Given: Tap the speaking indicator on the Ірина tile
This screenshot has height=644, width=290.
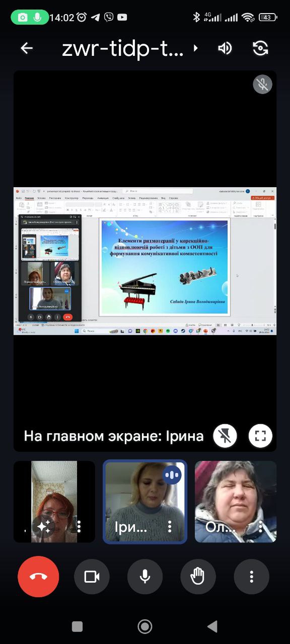Looking at the screenshot, I should 172,475.
